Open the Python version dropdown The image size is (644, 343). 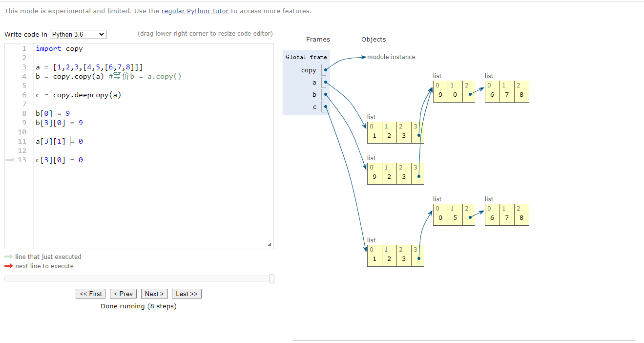(78, 34)
